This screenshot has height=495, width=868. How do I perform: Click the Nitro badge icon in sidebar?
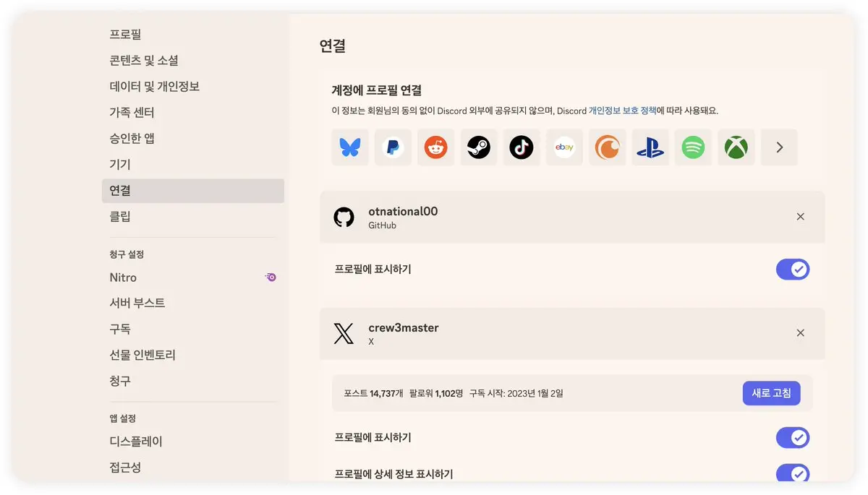(271, 277)
